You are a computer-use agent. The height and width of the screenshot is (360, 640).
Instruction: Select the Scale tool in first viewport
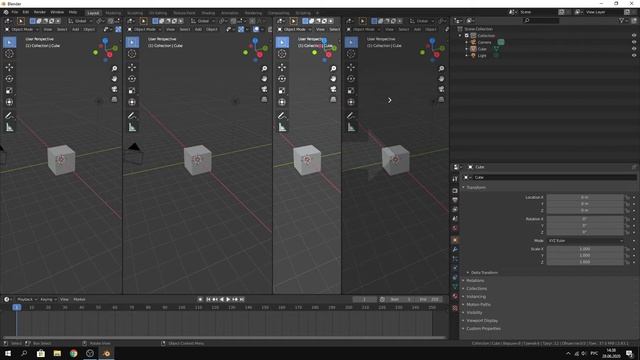(9, 91)
